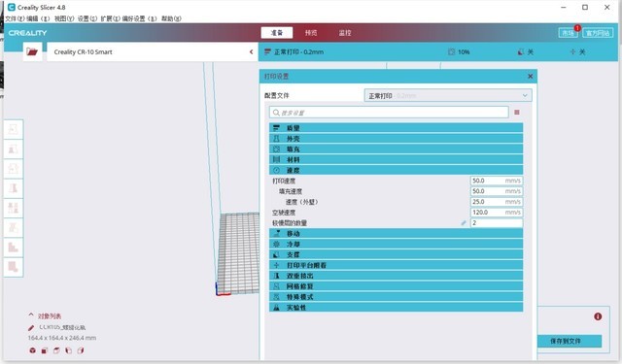
Task: Switch to the 预览 preview tab
Action: (311, 33)
